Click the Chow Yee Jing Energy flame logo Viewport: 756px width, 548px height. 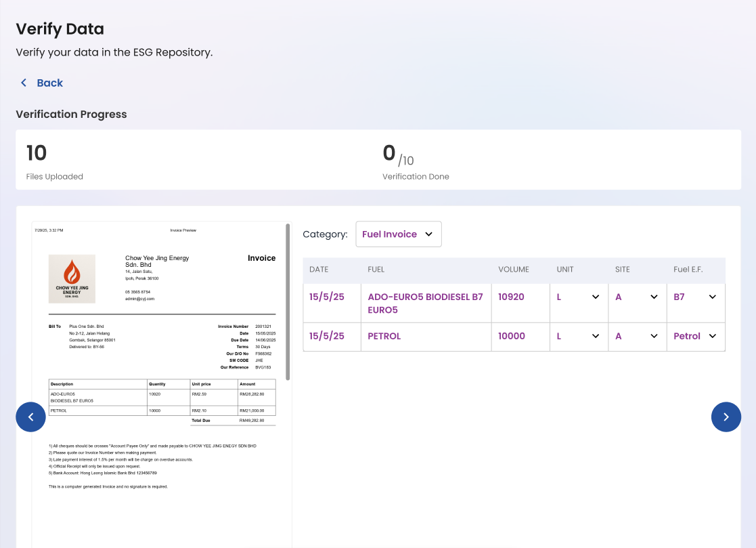[72, 279]
